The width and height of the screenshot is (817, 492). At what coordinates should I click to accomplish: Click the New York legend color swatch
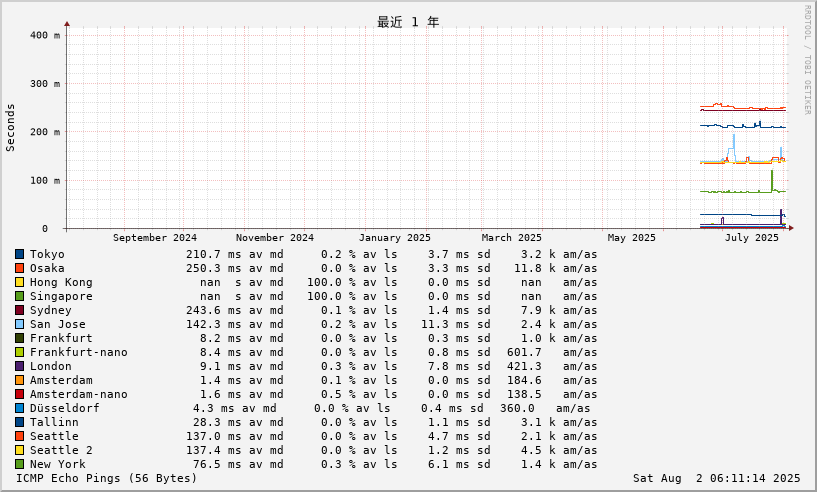(x=19, y=465)
